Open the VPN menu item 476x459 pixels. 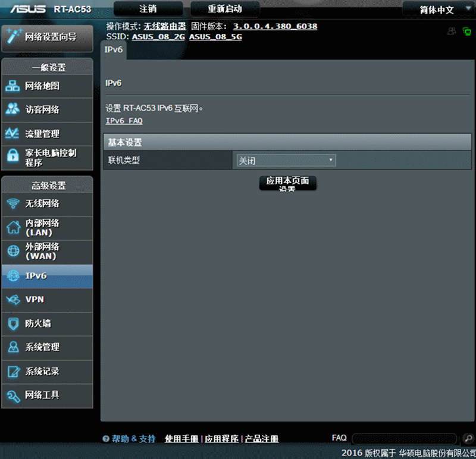click(x=48, y=300)
